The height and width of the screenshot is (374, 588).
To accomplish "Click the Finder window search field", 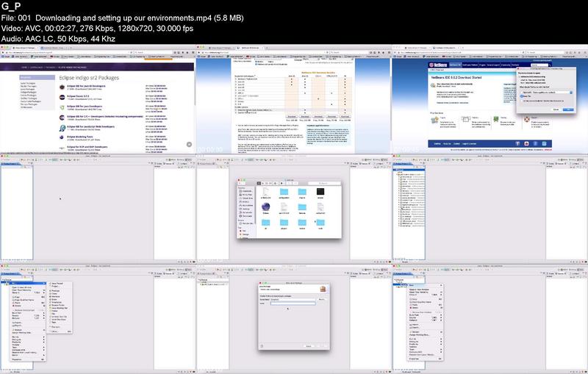I will (324, 183).
